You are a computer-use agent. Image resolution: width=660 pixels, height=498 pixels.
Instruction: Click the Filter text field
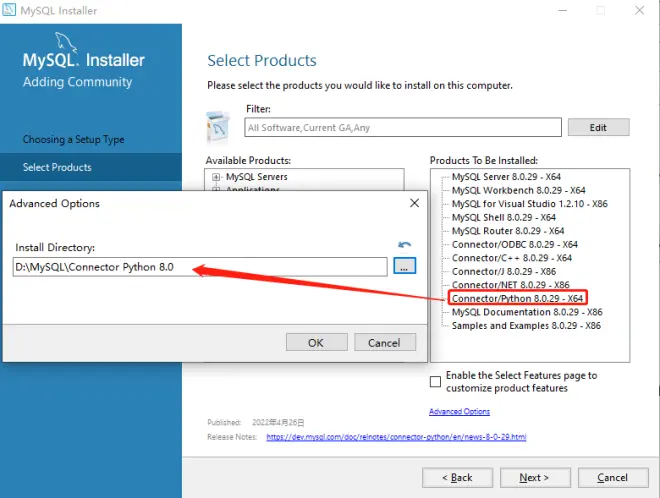pos(403,128)
